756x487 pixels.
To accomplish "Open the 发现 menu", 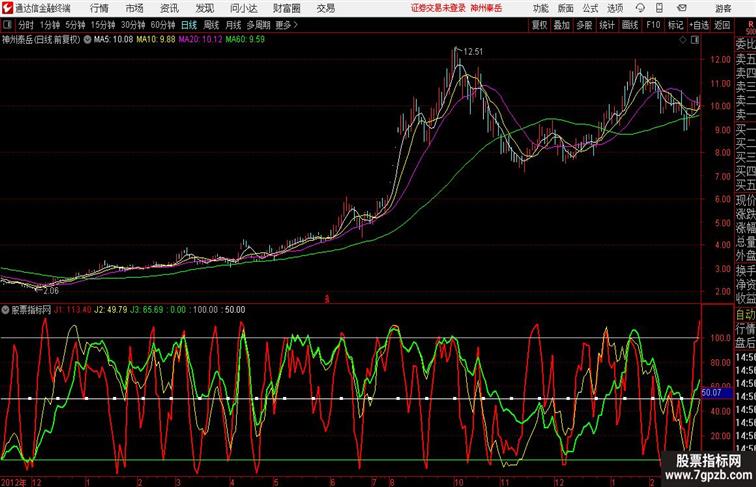I will coord(204,8).
